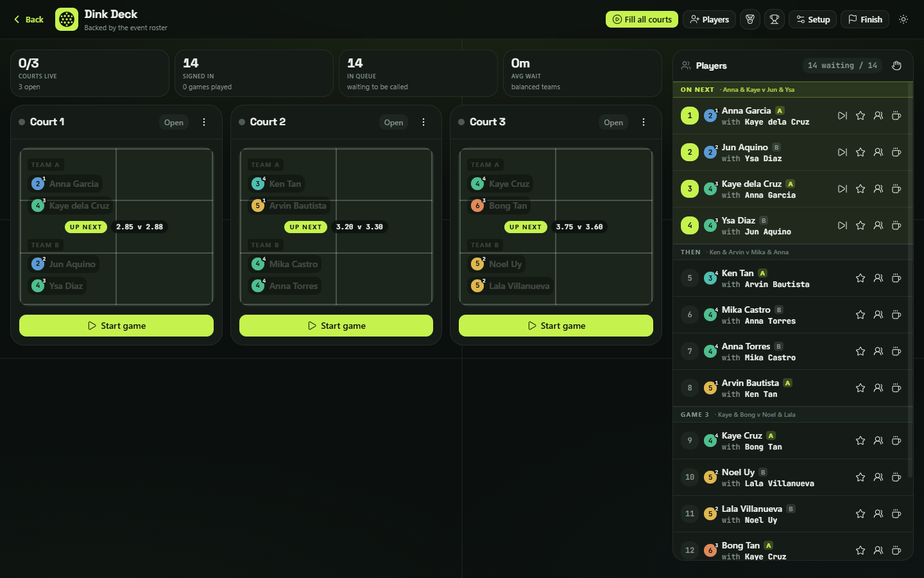Go Back using the top-left link
Screen dimensions: 924x578
tap(29, 19)
